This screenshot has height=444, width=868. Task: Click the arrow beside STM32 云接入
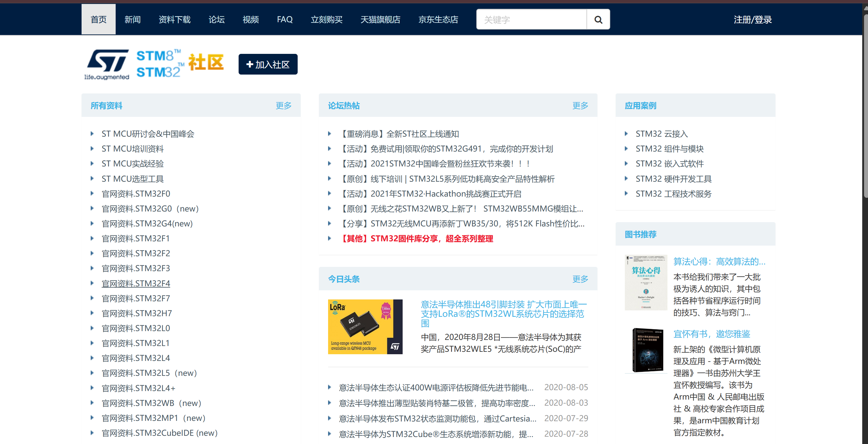pyautogui.click(x=626, y=134)
